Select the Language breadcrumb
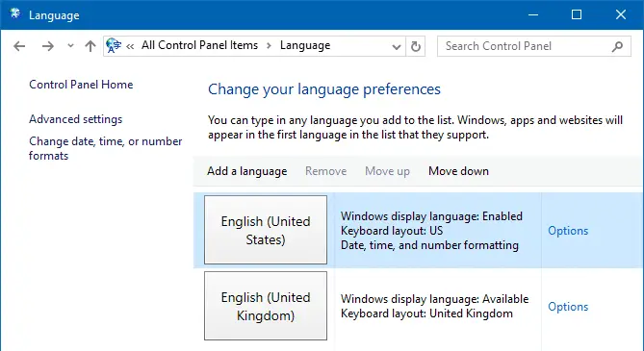The height and width of the screenshot is (351, 644). 305,45
